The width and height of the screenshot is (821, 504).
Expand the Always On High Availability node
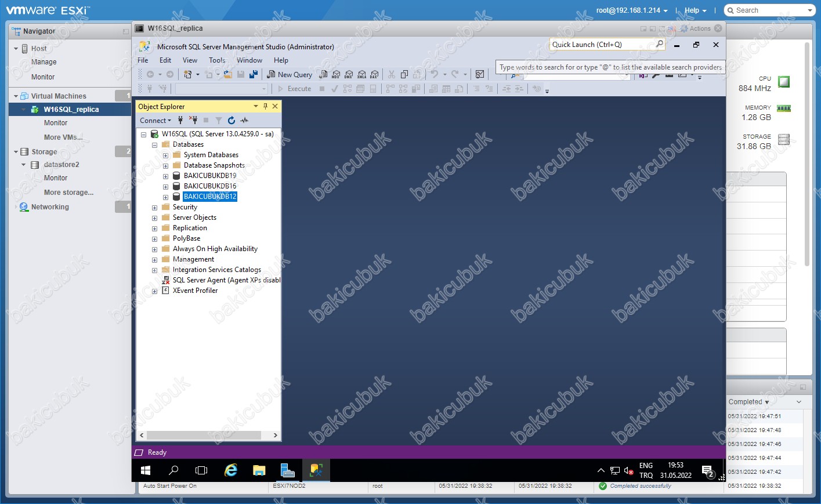click(x=154, y=249)
